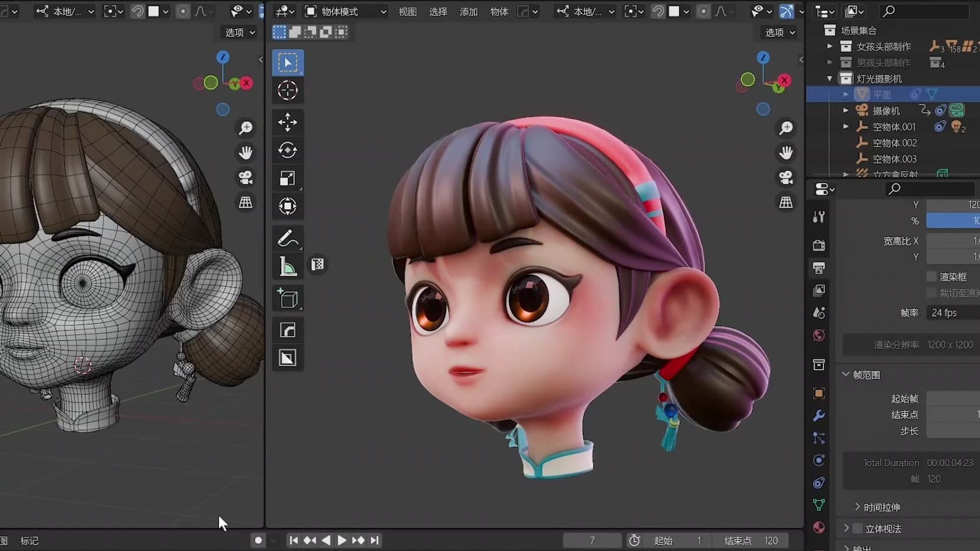Select the Cursor tool
980x551 pixels.
(x=288, y=91)
